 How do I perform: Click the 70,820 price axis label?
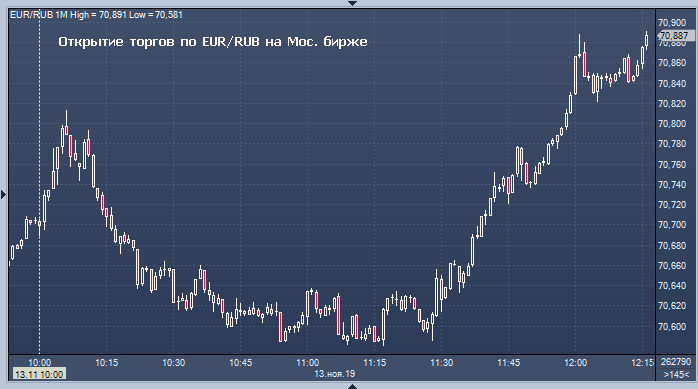(672, 104)
